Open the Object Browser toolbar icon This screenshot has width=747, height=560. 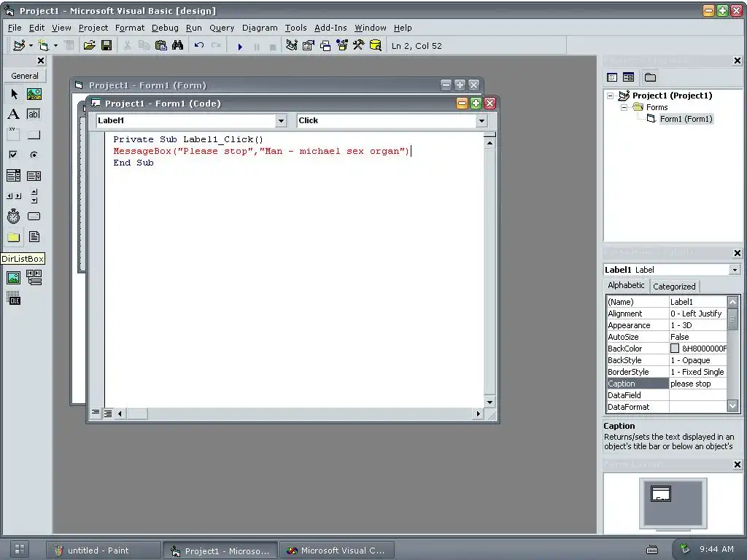(342, 46)
